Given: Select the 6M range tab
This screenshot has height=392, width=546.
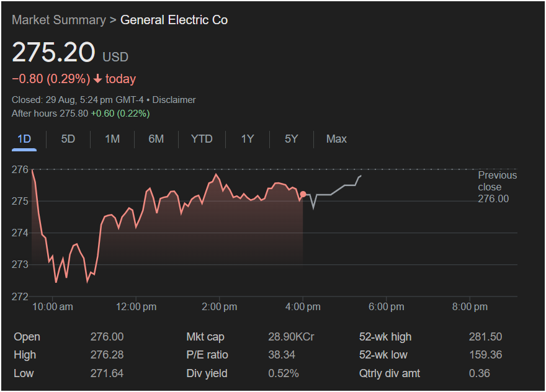Looking at the screenshot, I should click(156, 139).
